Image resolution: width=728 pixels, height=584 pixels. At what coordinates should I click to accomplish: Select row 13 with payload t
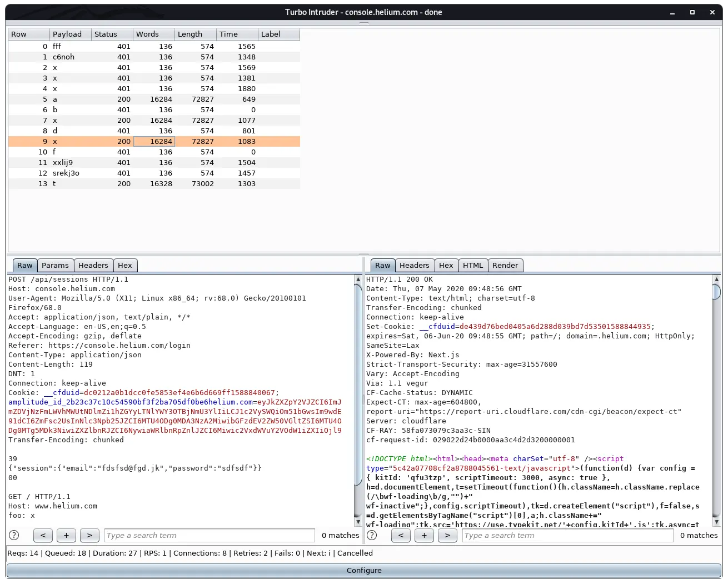154,183
